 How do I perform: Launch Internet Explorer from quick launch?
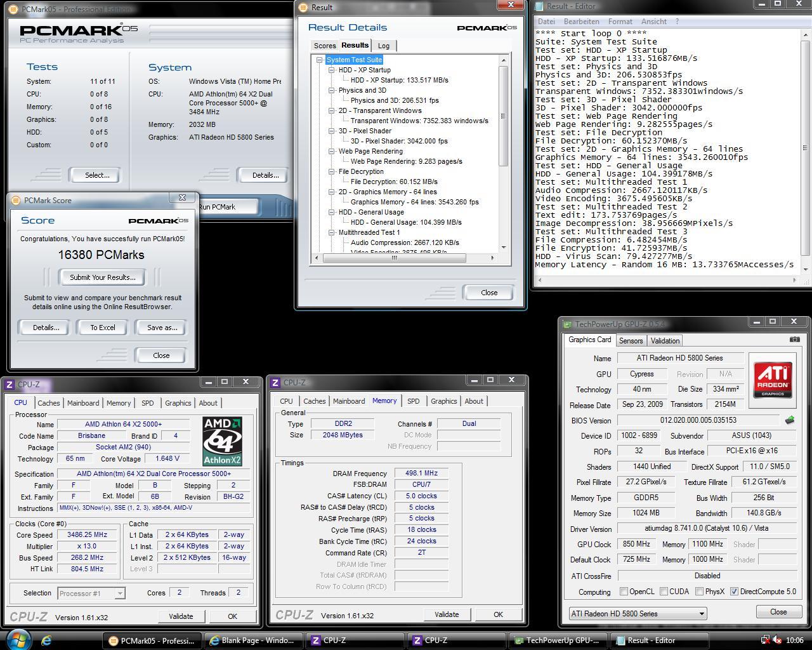click(x=46, y=640)
